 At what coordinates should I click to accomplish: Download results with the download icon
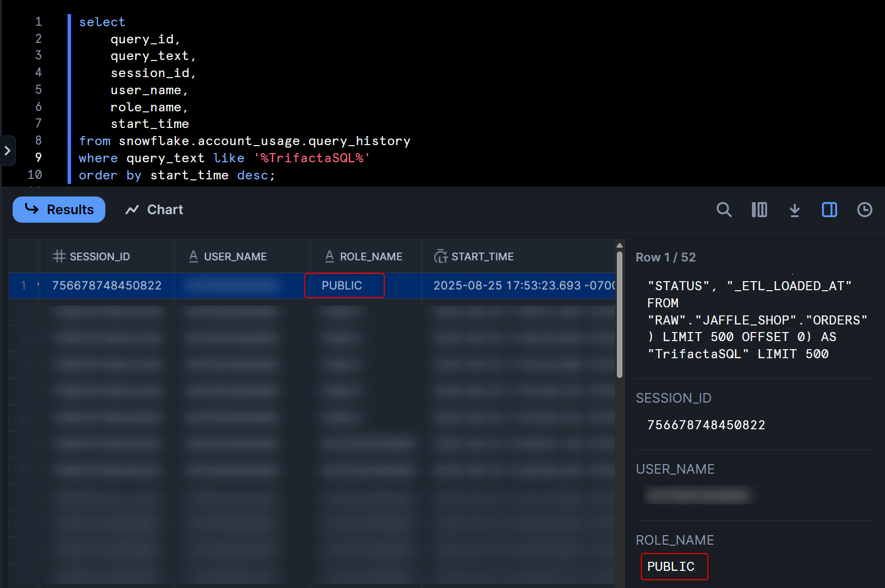click(x=795, y=210)
